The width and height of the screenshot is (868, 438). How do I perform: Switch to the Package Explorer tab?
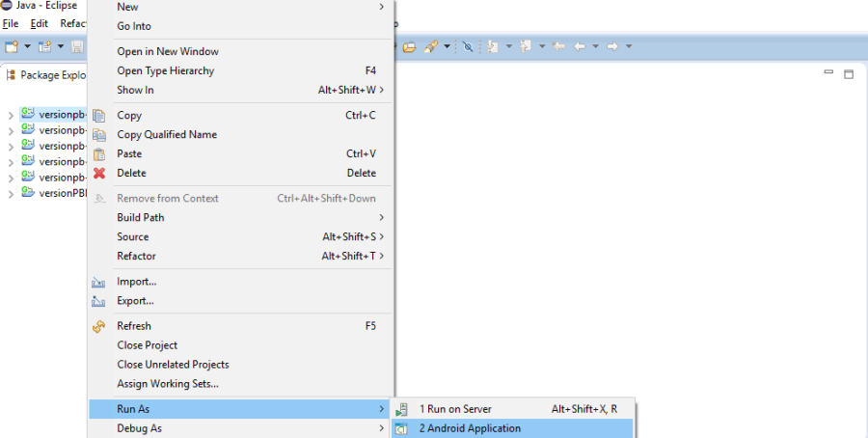[x=46, y=74]
